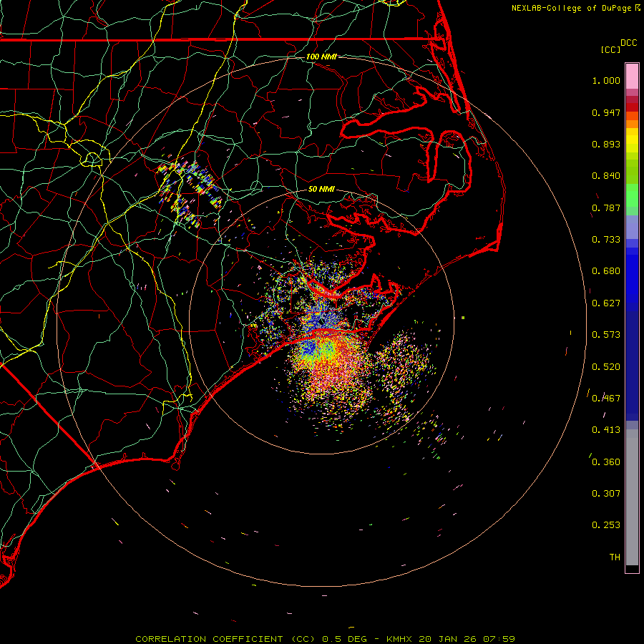Screen dimensions: 644x644
Task: Click the 0.573 legend value
Action: pyautogui.click(x=606, y=335)
